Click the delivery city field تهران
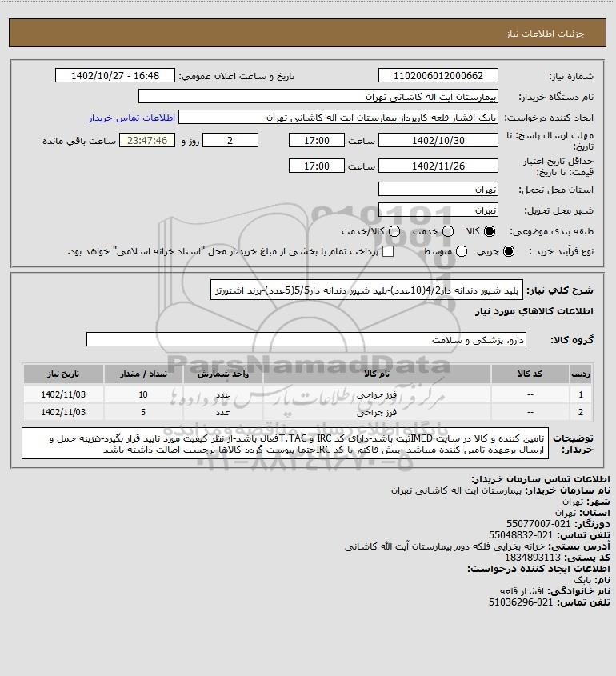The width and height of the screenshot is (616, 676). [x=438, y=210]
